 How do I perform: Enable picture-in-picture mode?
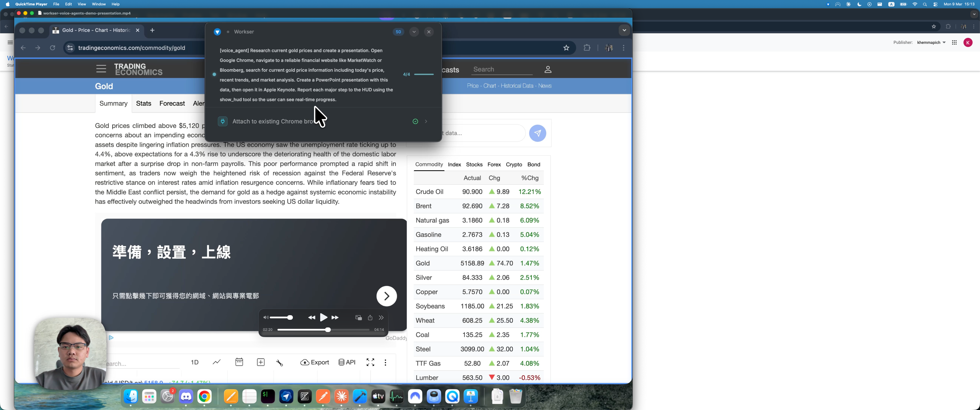tap(358, 317)
